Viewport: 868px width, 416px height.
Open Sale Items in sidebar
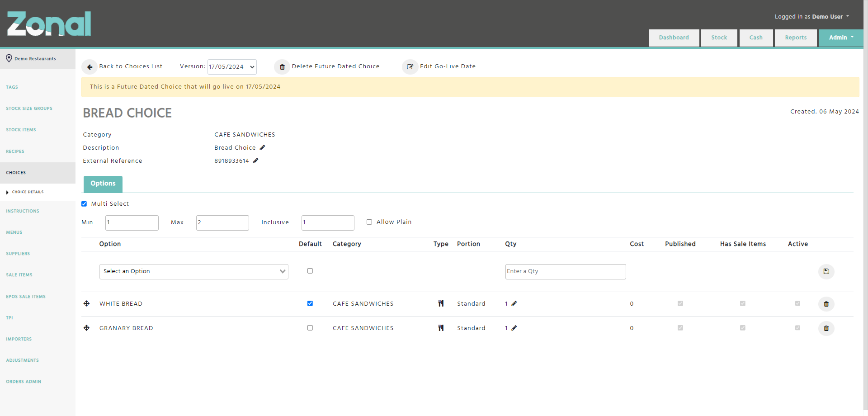(x=19, y=275)
